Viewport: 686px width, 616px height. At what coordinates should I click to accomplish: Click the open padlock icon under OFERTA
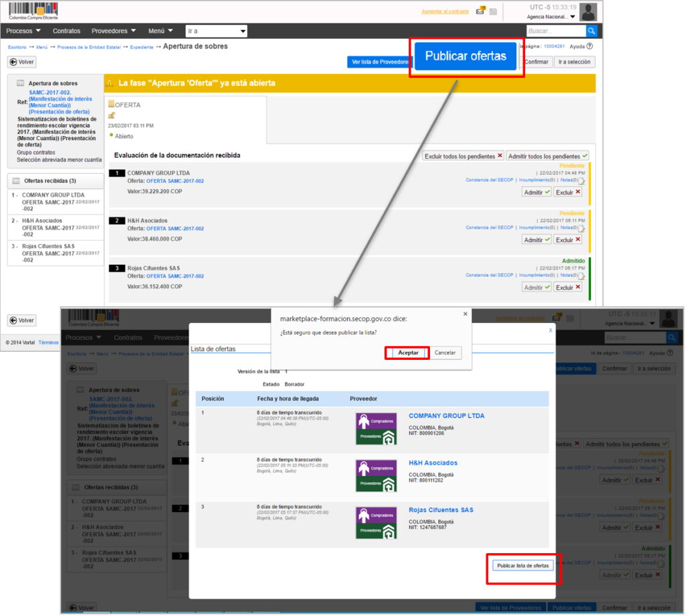click(x=111, y=115)
